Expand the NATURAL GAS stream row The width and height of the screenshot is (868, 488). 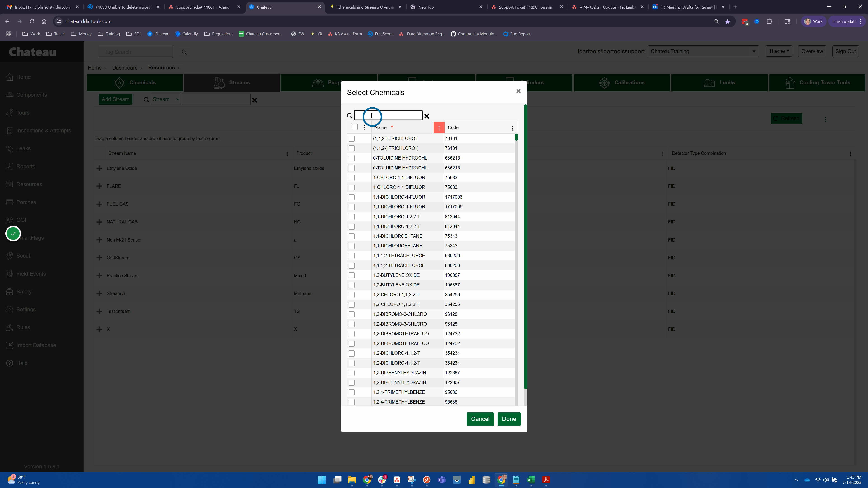coord(99,222)
